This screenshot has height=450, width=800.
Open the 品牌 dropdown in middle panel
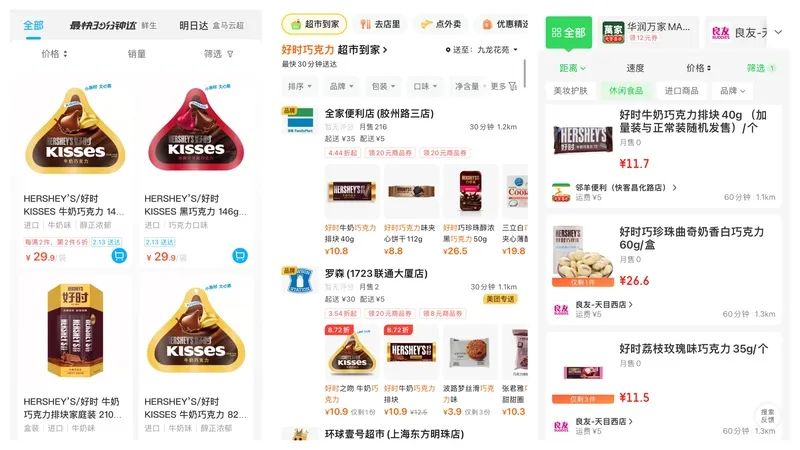341,86
